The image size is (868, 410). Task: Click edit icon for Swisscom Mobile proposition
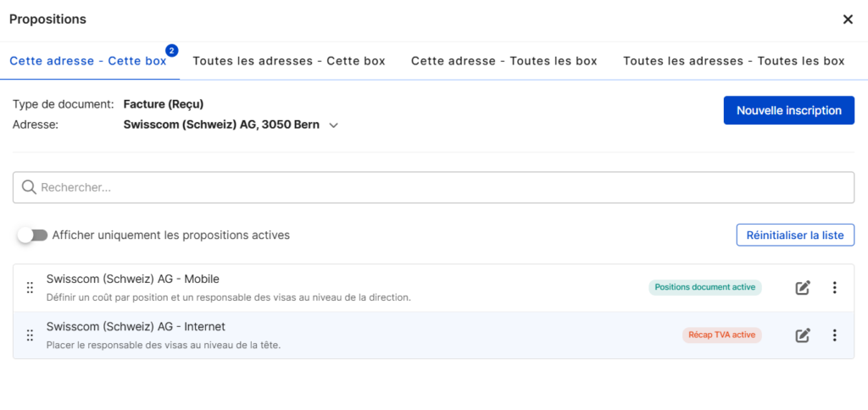pos(803,288)
